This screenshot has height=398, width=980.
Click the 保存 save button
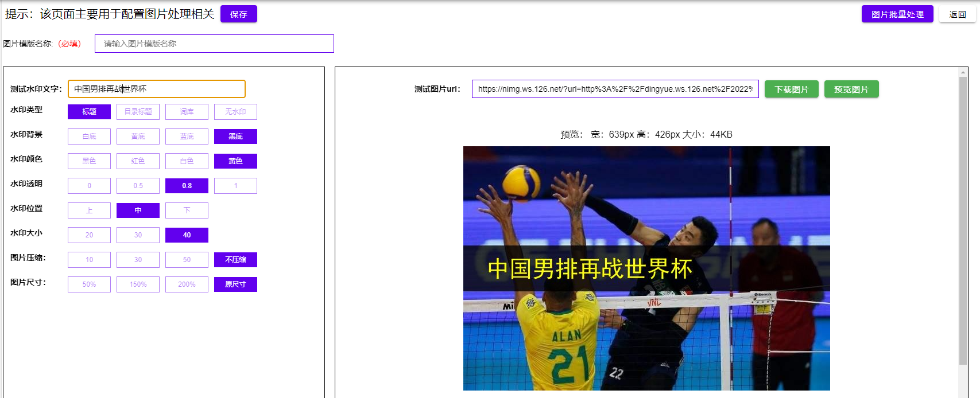click(239, 14)
